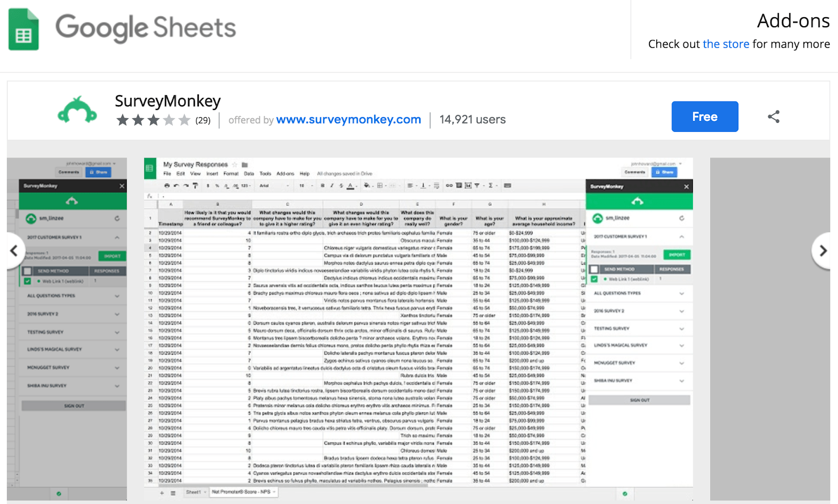This screenshot has height=504, width=838.
Task: Close SurveyMonkey sidebar in left preview
Action: [x=122, y=186]
